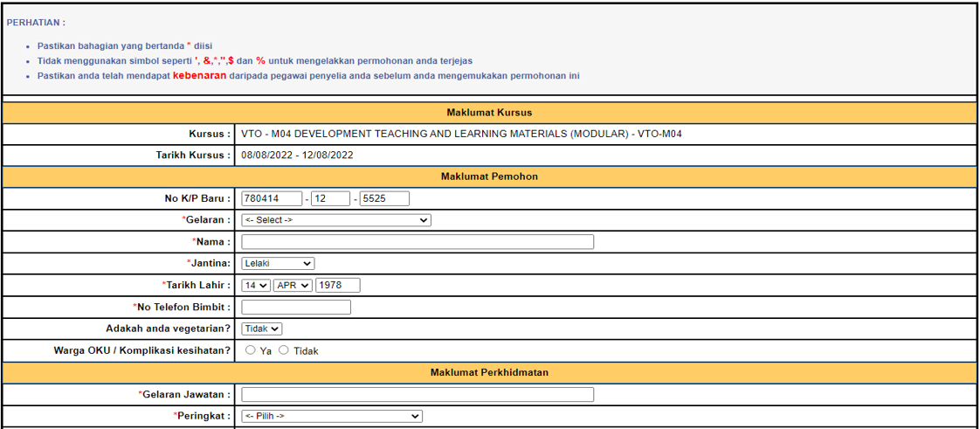Click the middle No K/P Baru field containing 12
This screenshot has height=429, width=980.
330,198
